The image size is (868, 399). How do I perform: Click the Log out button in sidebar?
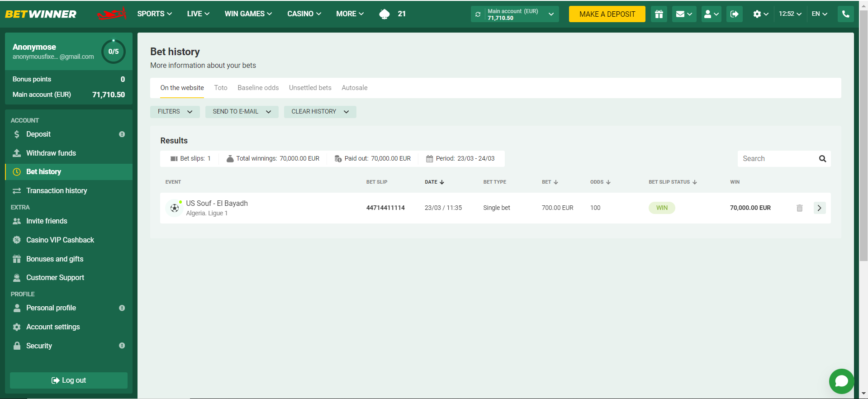tap(69, 380)
